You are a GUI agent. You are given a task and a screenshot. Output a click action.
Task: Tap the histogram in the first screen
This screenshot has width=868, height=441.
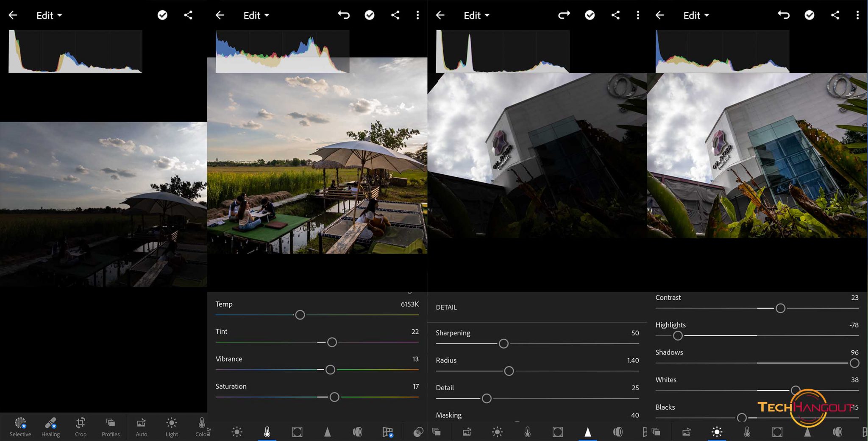click(75, 51)
